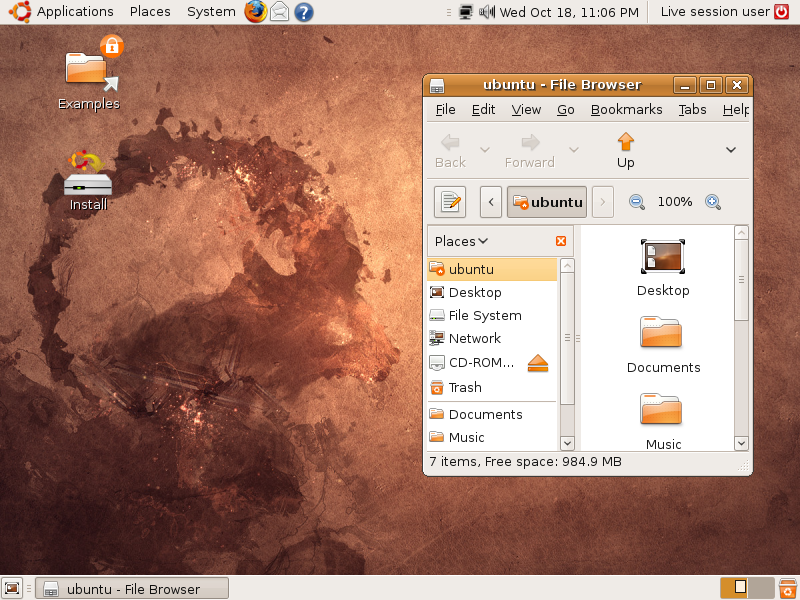Click the zoom in magnifier icon
Image resolution: width=800 pixels, height=600 pixels.
point(713,202)
